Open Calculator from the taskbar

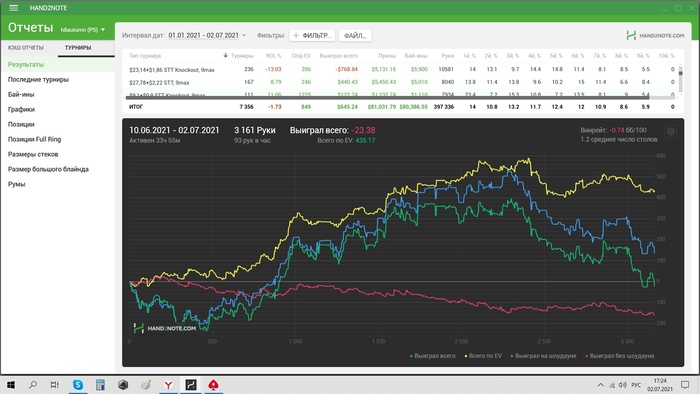pos(100,385)
